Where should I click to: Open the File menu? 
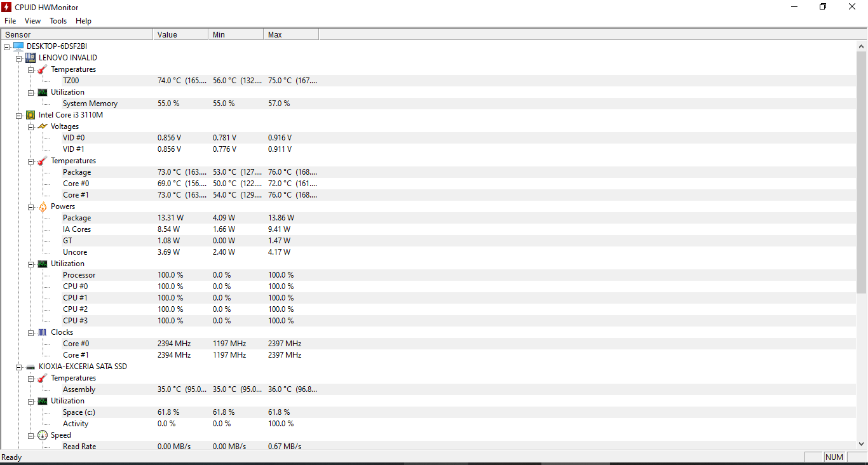(x=10, y=21)
